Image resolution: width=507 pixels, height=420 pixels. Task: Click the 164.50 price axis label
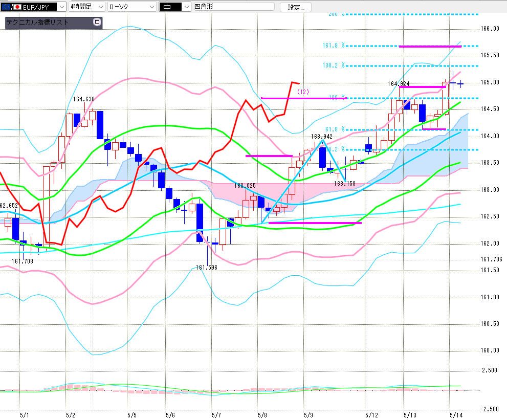click(x=490, y=109)
